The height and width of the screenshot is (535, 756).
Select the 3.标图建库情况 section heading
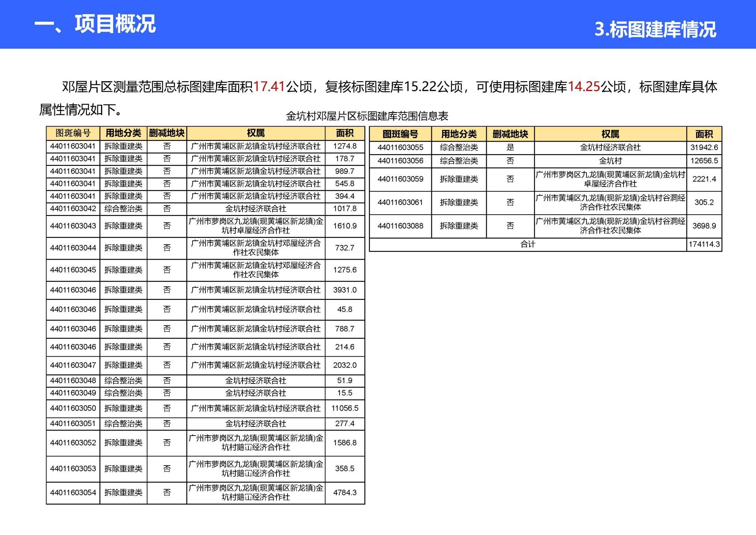pos(655,29)
